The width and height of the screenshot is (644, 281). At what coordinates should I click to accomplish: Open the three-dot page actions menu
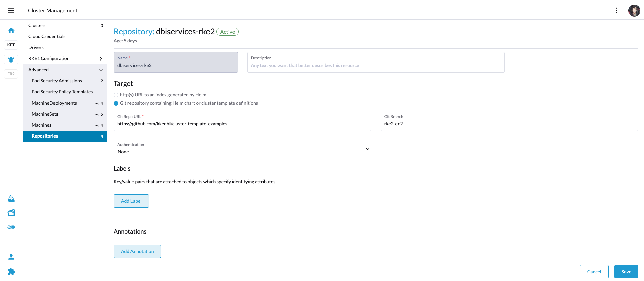[x=616, y=10]
